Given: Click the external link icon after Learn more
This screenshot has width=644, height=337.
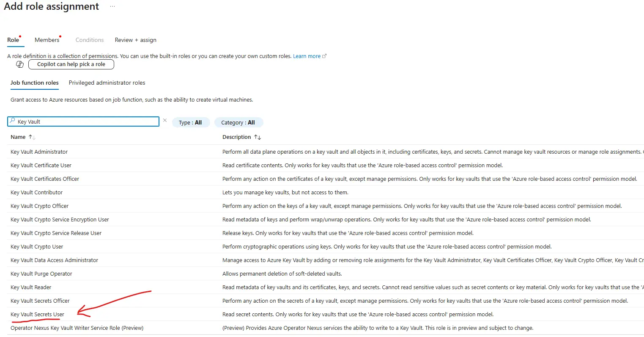Looking at the screenshot, I should (x=324, y=56).
